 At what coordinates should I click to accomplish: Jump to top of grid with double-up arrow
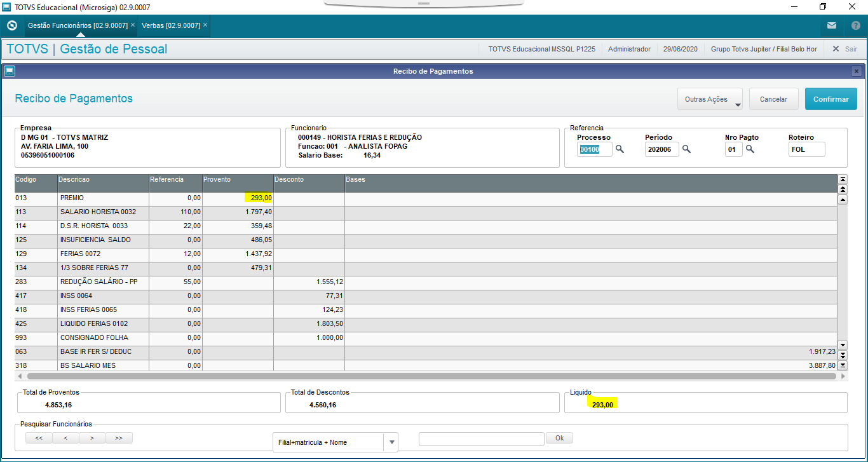pos(843,189)
